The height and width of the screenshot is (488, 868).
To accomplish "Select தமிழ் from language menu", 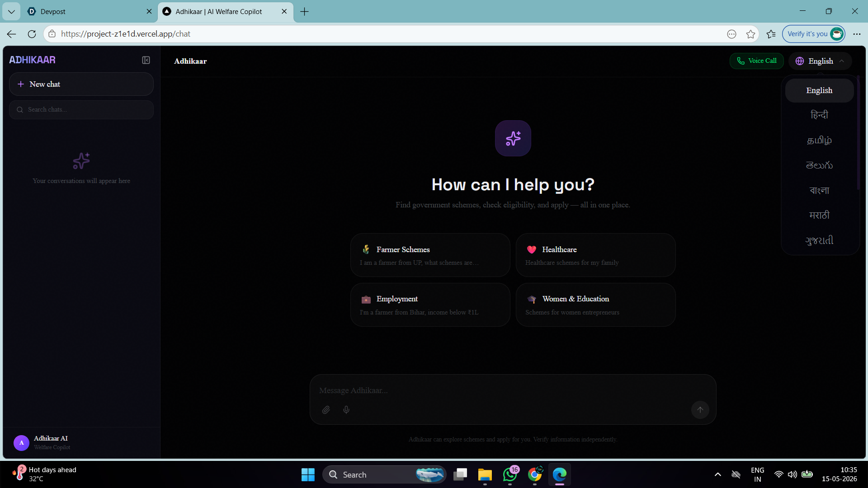I will (819, 140).
